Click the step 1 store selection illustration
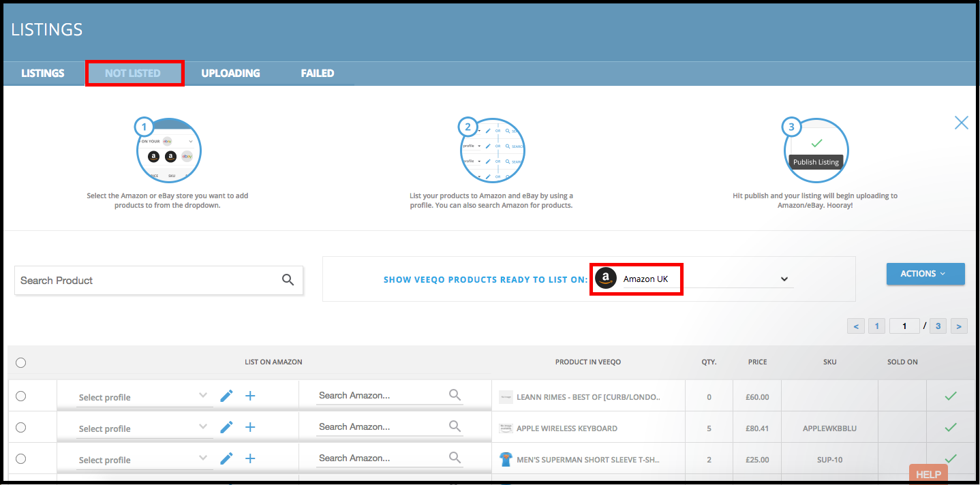Viewport: 980px width, 485px height. [169, 149]
